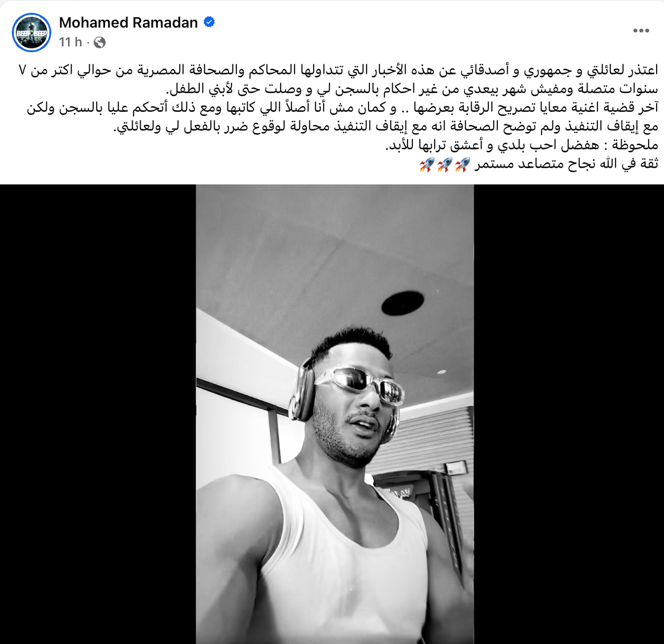Open the post permalink via 11 h timestamp

tap(71, 42)
